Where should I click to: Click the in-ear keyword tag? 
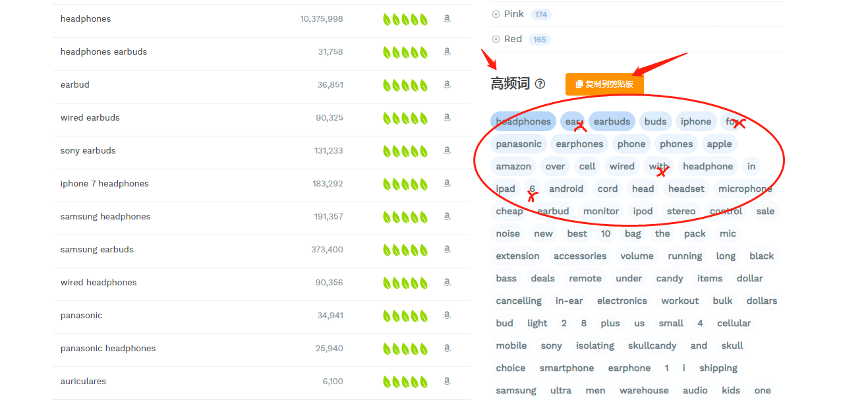coord(569,301)
